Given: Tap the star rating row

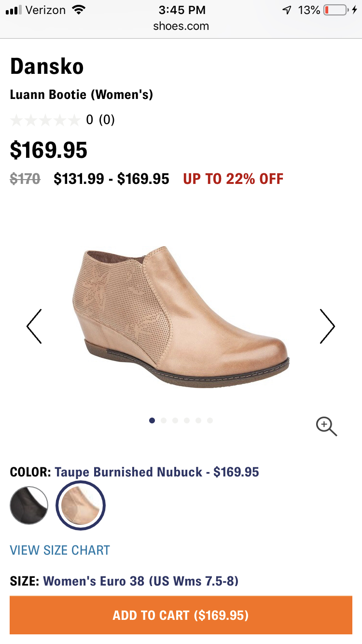Looking at the screenshot, I should (x=45, y=120).
